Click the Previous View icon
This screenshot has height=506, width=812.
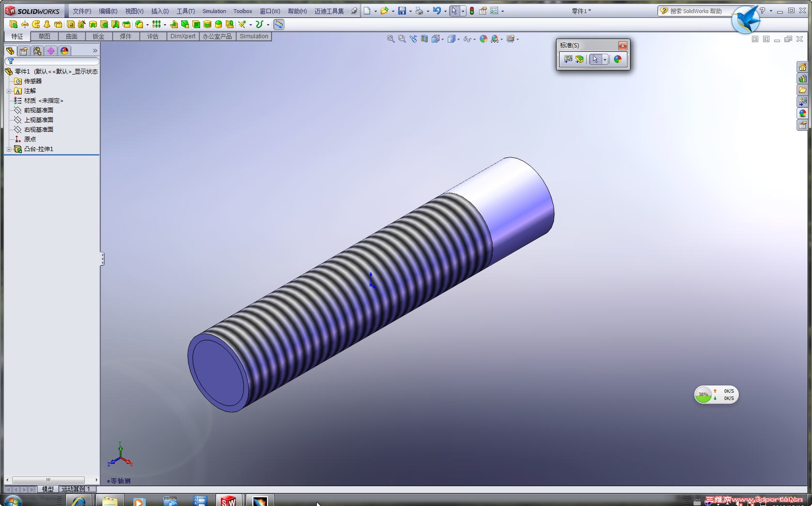413,39
